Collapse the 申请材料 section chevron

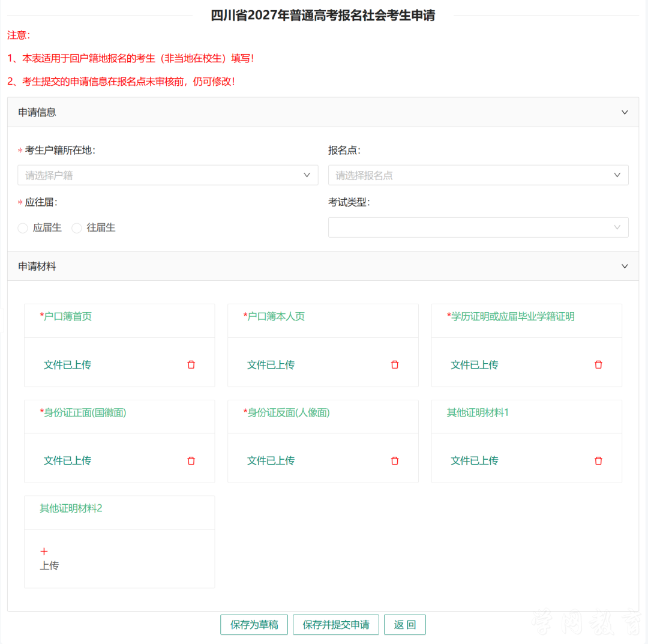tap(625, 266)
